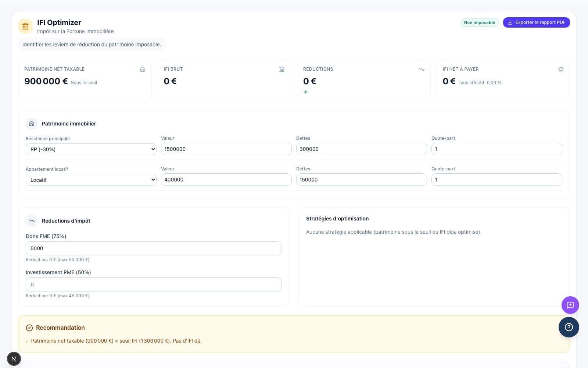Click the Exporter le rapport PDF button
The image size is (588, 368).
[x=536, y=22]
